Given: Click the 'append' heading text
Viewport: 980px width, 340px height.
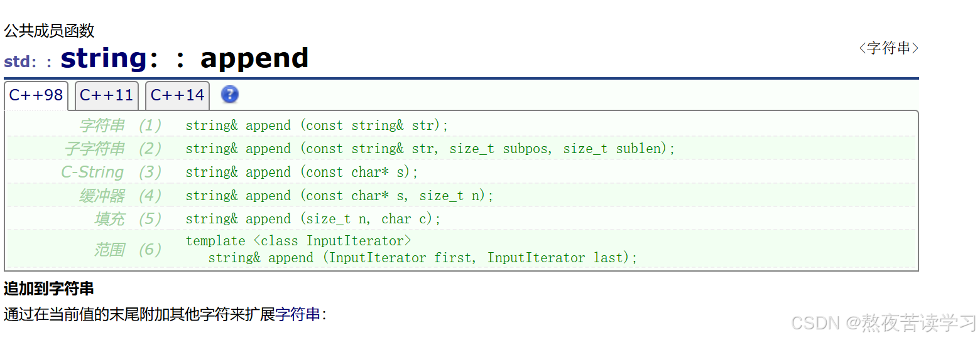Looking at the screenshot, I should [254, 58].
